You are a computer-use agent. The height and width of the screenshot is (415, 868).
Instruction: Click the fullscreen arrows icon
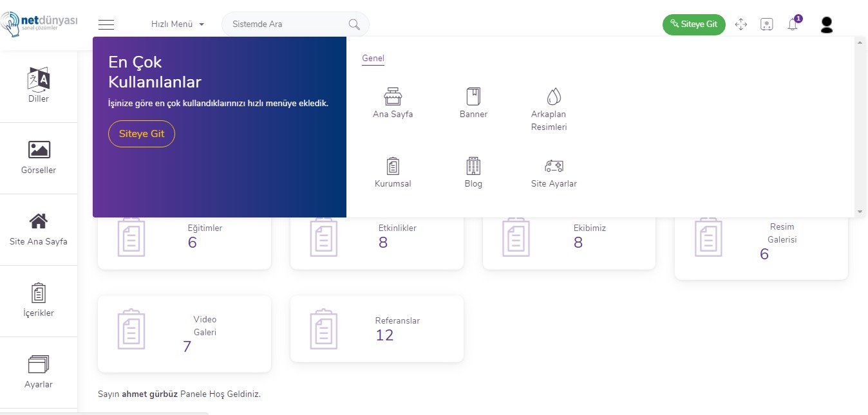[741, 24]
